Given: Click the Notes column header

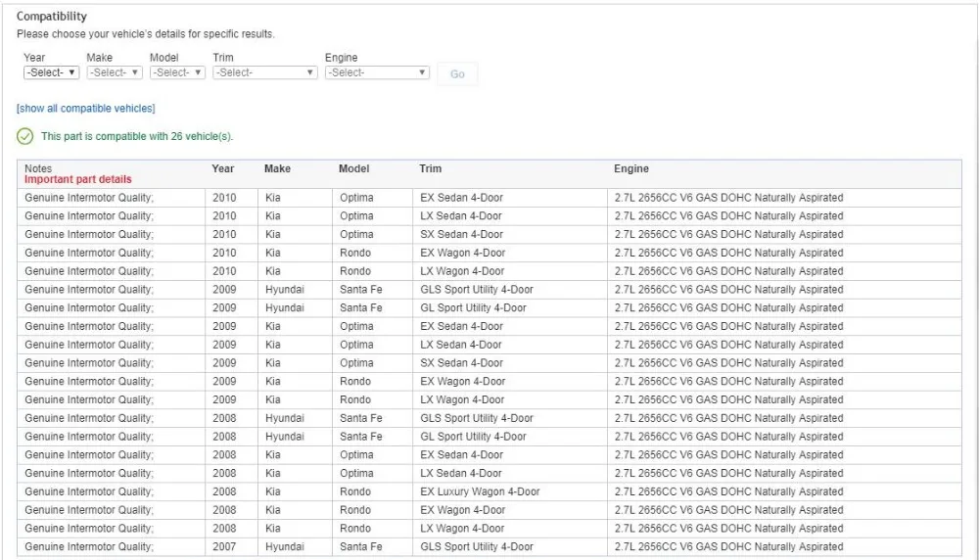Looking at the screenshot, I should click(38, 168).
